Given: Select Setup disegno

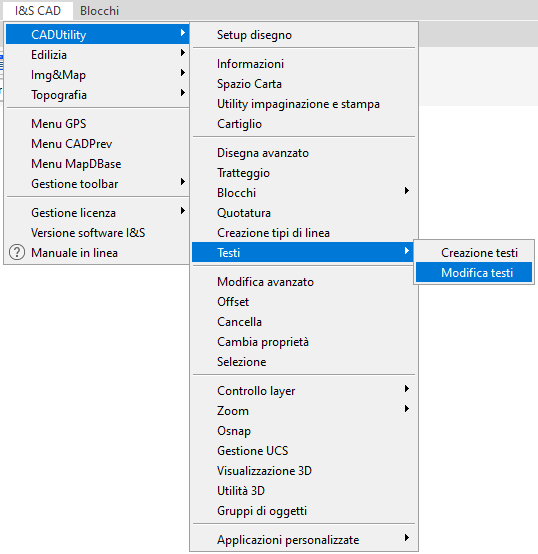Looking at the screenshot, I should (x=304, y=35).
